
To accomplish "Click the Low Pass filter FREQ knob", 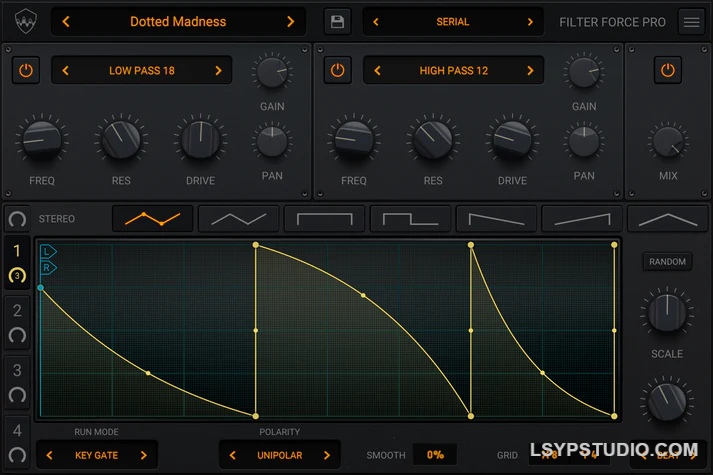I will click(x=42, y=140).
